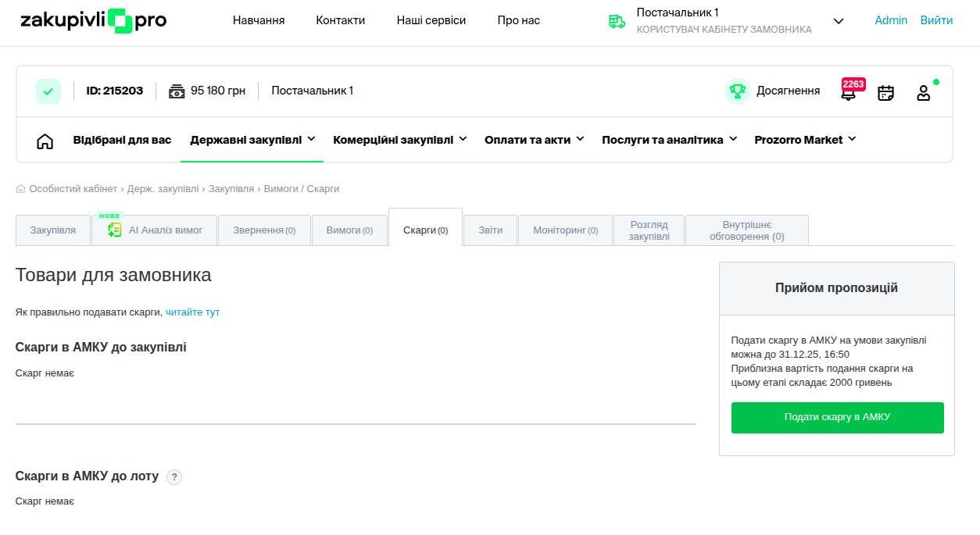Select the Звернення tab

click(264, 230)
